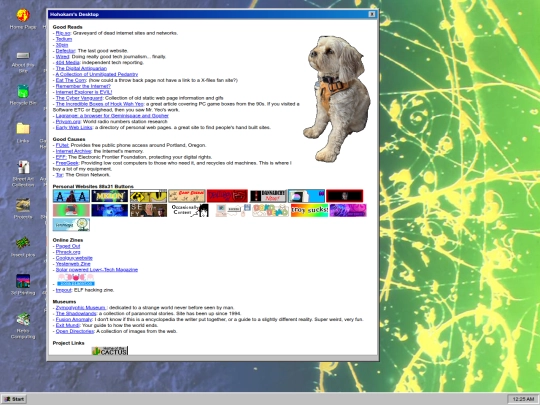Open the Exit Mundi link
The width and height of the screenshot is (540, 405).
tap(68, 325)
